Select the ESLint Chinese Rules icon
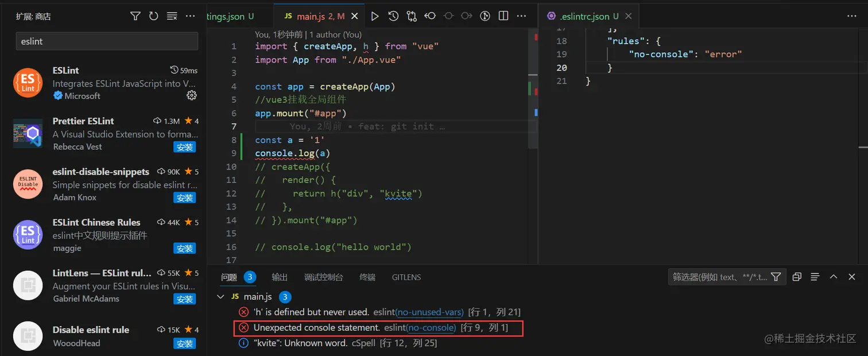 [28, 234]
